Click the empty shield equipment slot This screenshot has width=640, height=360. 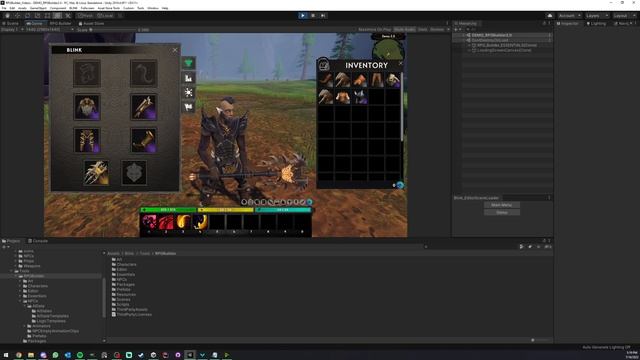[x=134, y=173]
